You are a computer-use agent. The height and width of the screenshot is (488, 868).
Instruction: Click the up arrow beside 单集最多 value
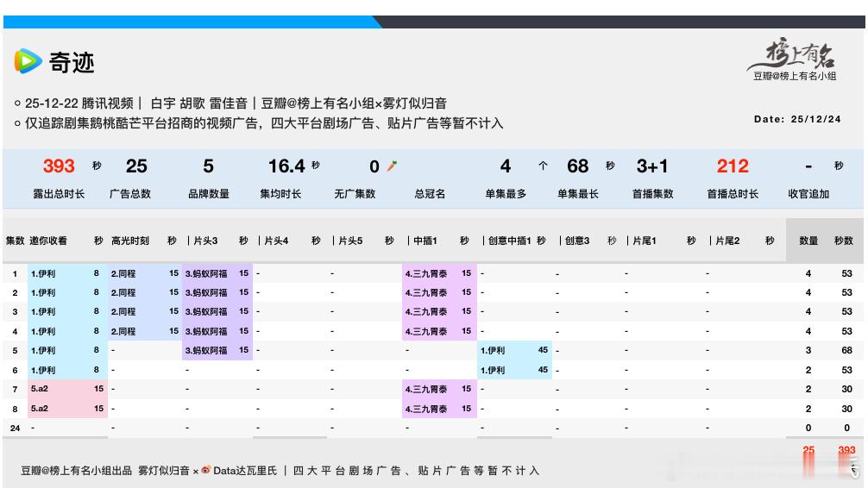click(x=543, y=166)
